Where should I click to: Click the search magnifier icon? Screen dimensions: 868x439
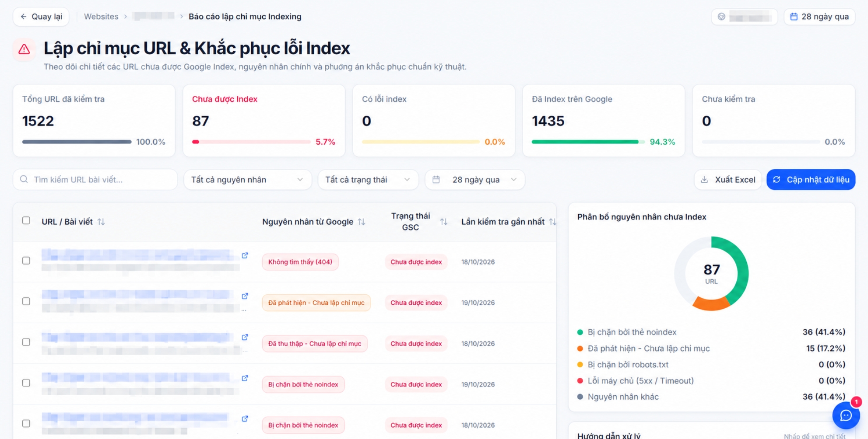(24, 179)
